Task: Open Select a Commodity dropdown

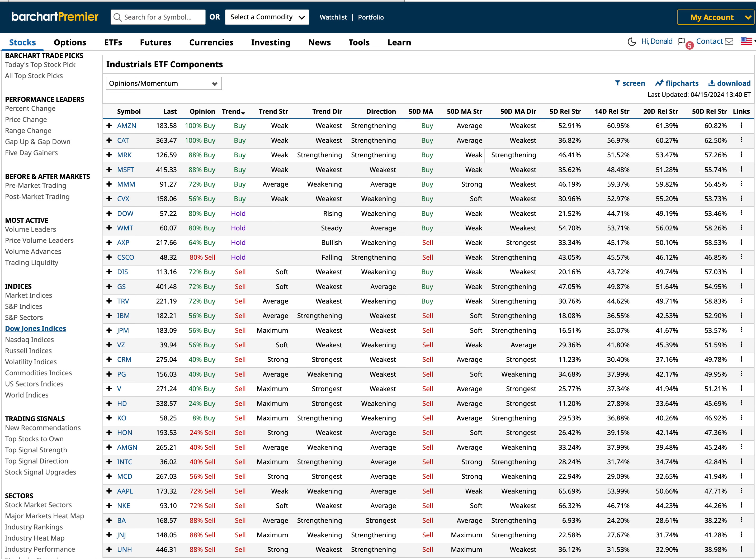Action: click(267, 17)
